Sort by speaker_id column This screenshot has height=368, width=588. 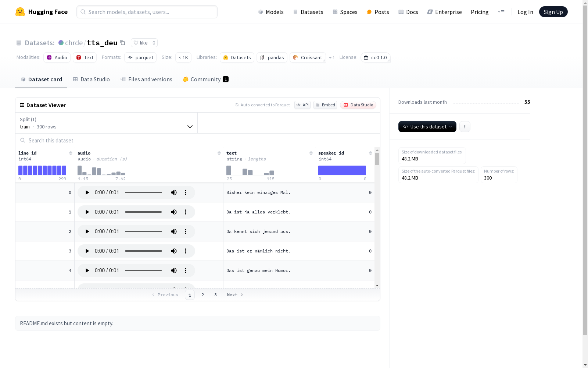coord(370,153)
